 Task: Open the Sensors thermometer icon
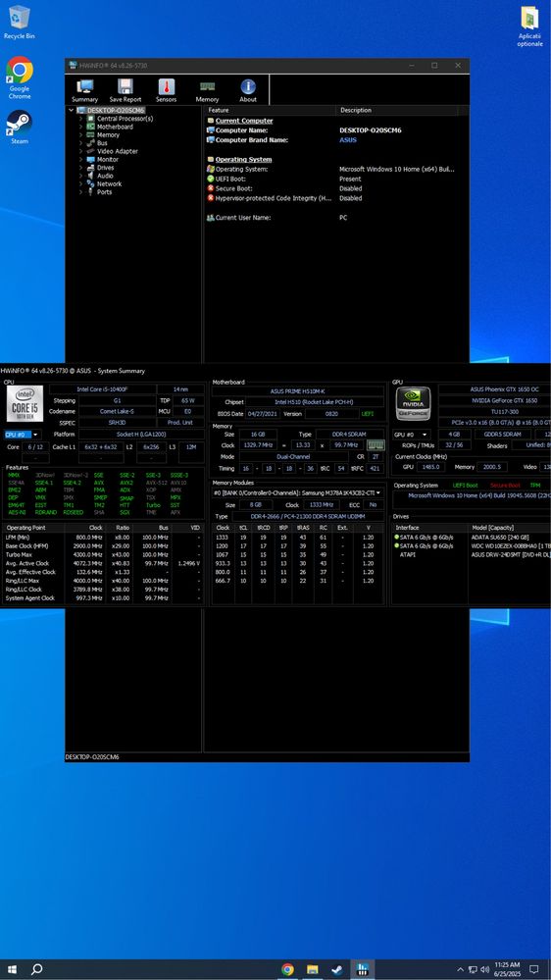click(166, 90)
